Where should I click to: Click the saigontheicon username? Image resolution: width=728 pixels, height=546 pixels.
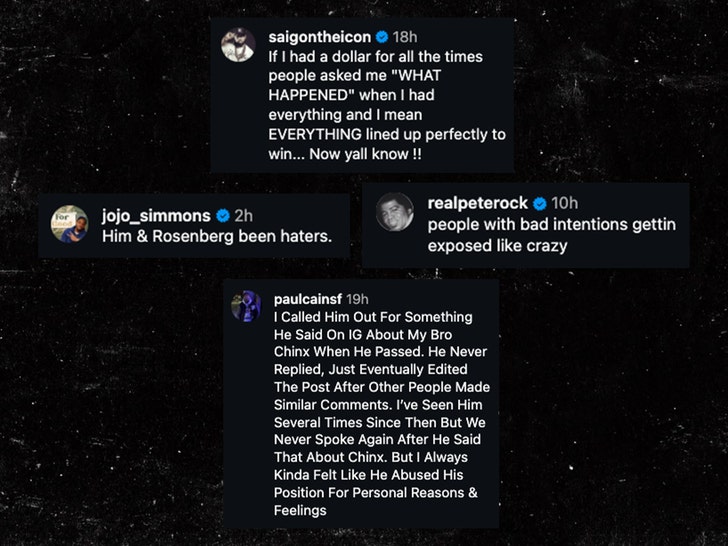pyautogui.click(x=319, y=37)
